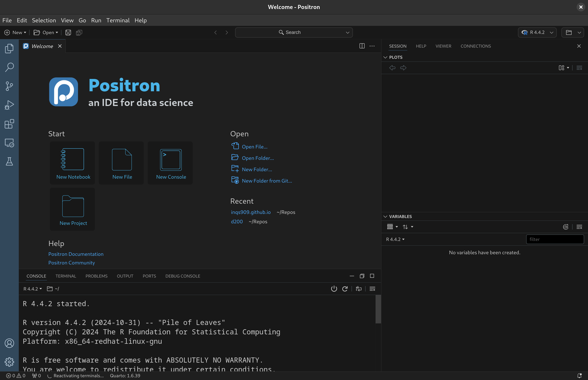Viewport: 588px width, 380px height.
Task: Open the R 4.4.2 interpreter dropdown
Action: [x=537, y=32]
